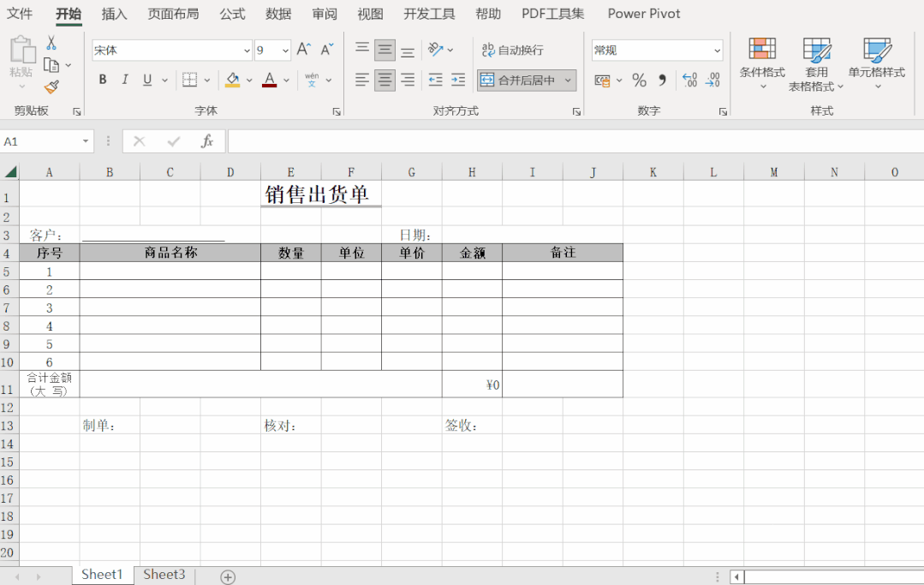924x585 pixels.
Task: Expand the number format dropdown 常规
Action: click(716, 51)
